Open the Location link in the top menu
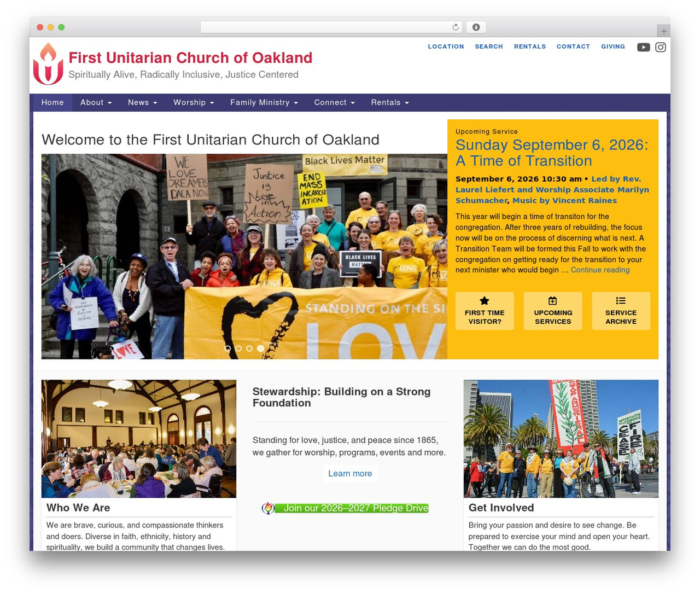The image size is (700, 593). tap(446, 47)
